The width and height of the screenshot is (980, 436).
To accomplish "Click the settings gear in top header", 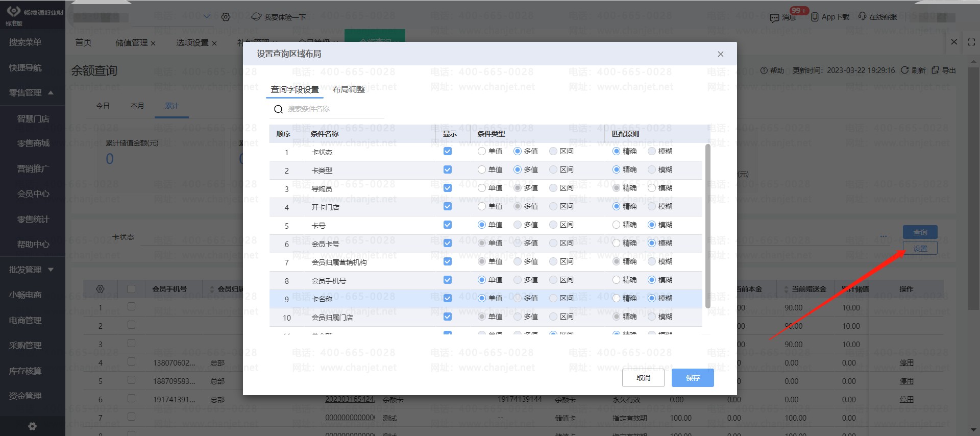I will (x=226, y=17).
